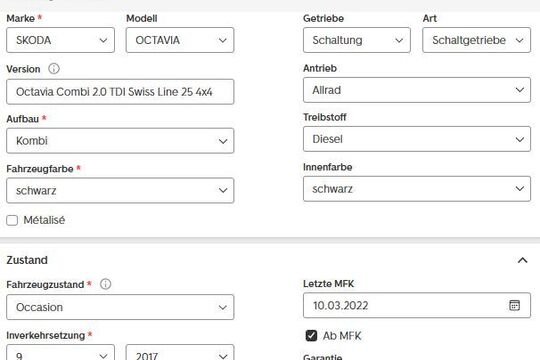Open the Aufbau dropdown showing Kombi
Screen dimensions: 540x360
tap(120, 141)
